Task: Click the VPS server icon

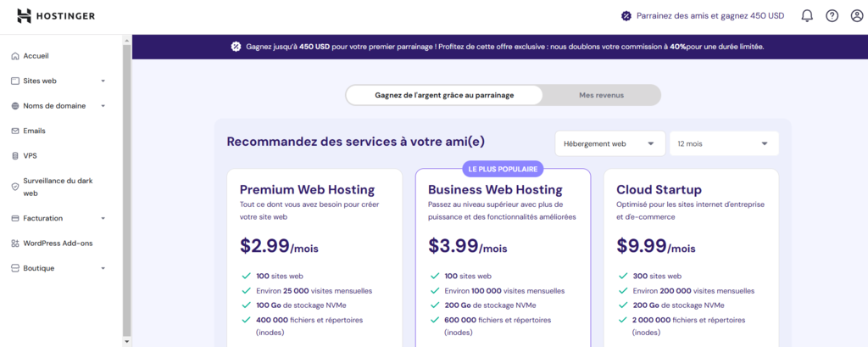Action: 15,156
